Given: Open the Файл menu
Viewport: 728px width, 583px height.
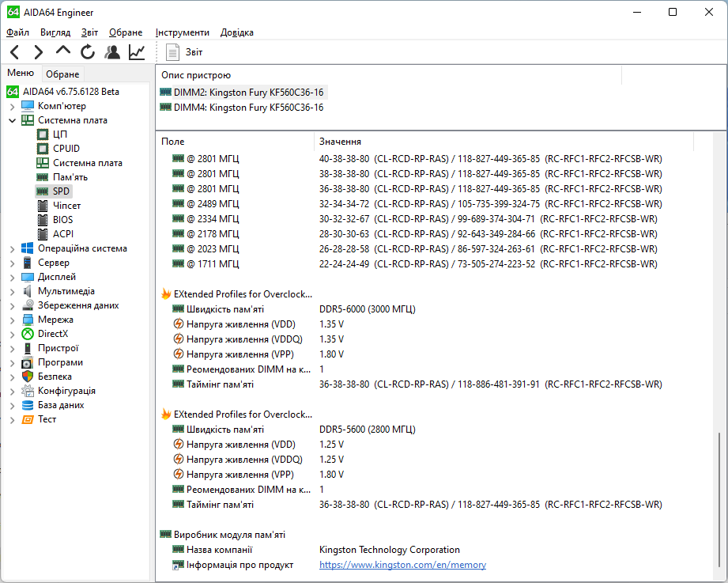Looking at the screenshot, I should pyautogui.click(x=17, y=32).
